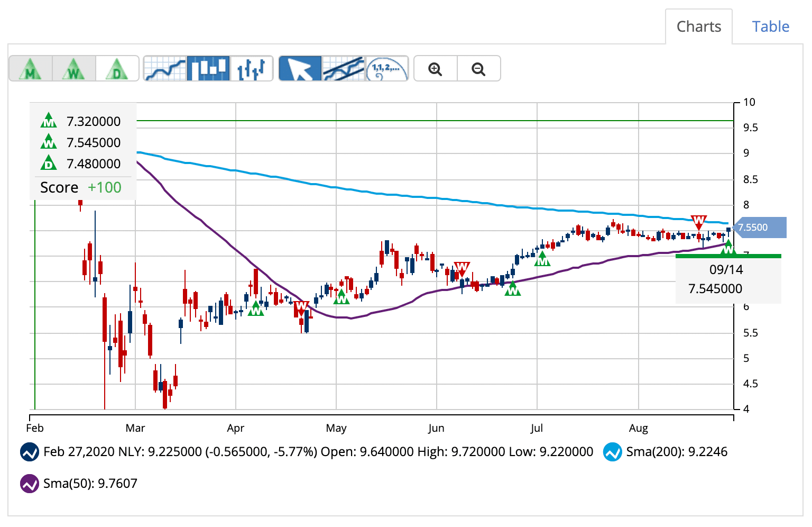This screenshot has height=527, width=812.
Task: Select the green W triangle marker in early May
Action: [342, 296]
